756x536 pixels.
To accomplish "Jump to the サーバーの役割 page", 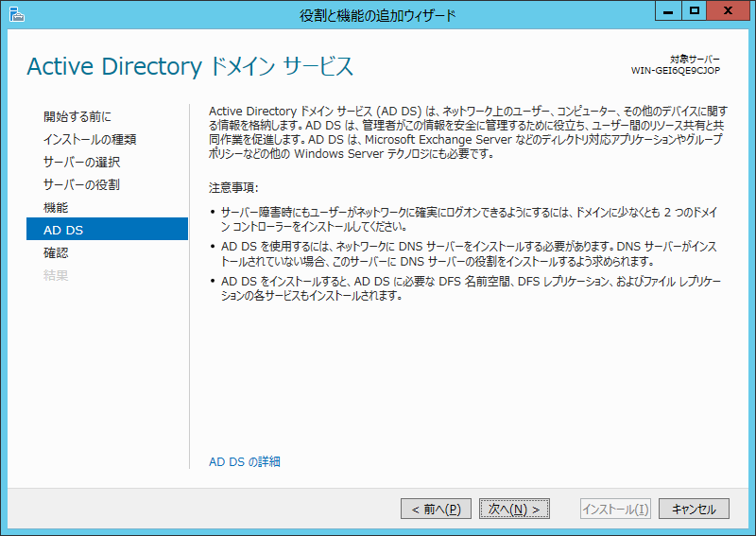I will (81, 184).
